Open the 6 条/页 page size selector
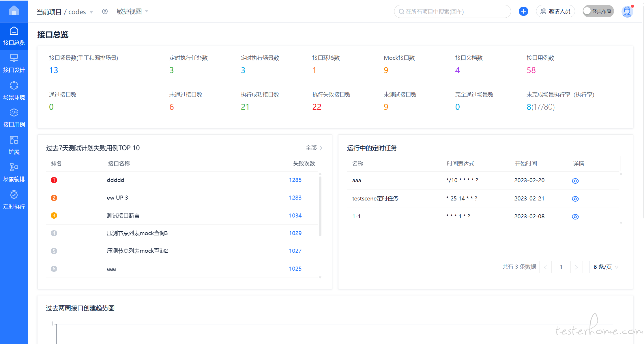644x344 pixels. coord(606,267)
